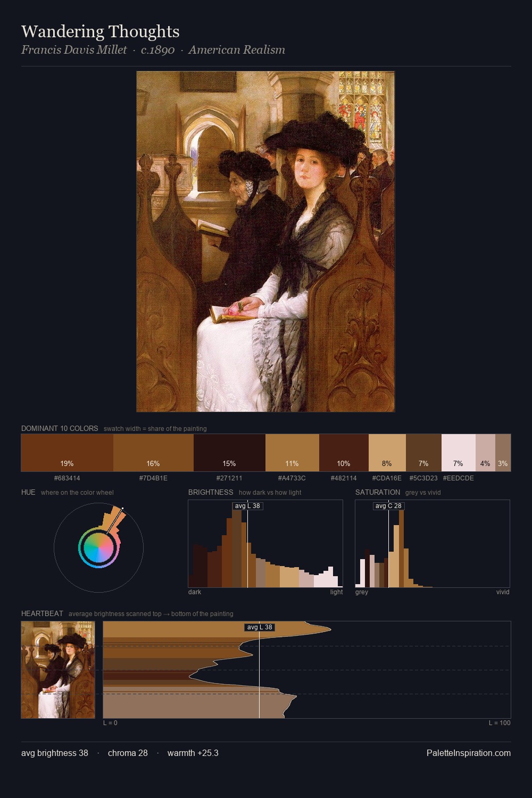The width and height of the screenshot is (532, 798).
Task: Click the 'BRIGHTNESS' section heading
Action: [x=211, y=492]
